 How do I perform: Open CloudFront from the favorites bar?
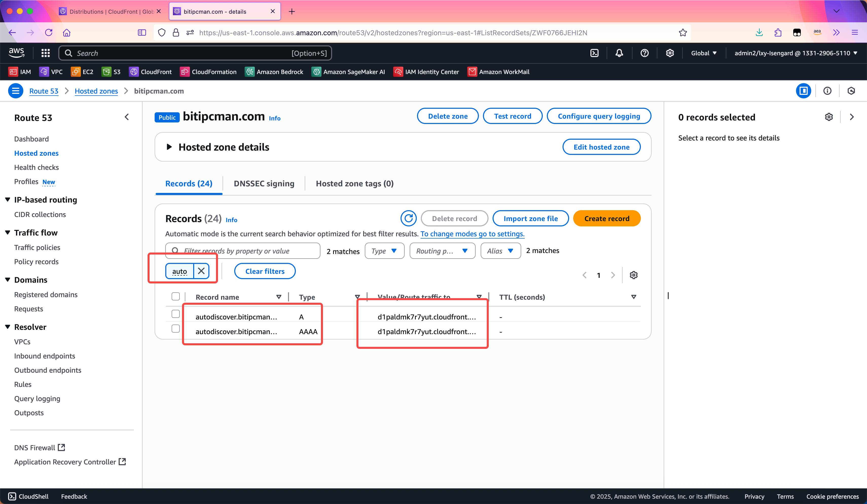click(x=150, y=72)
